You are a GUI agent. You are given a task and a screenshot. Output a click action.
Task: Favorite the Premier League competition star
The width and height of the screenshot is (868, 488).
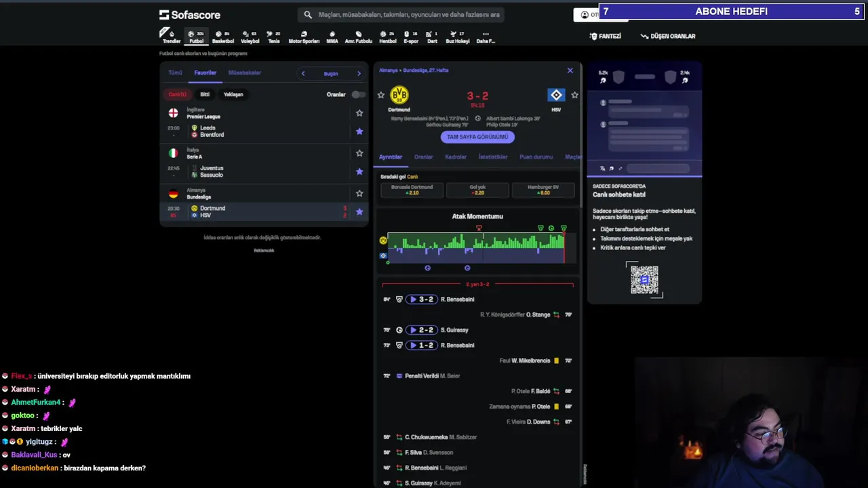click(x=359, y=113)
